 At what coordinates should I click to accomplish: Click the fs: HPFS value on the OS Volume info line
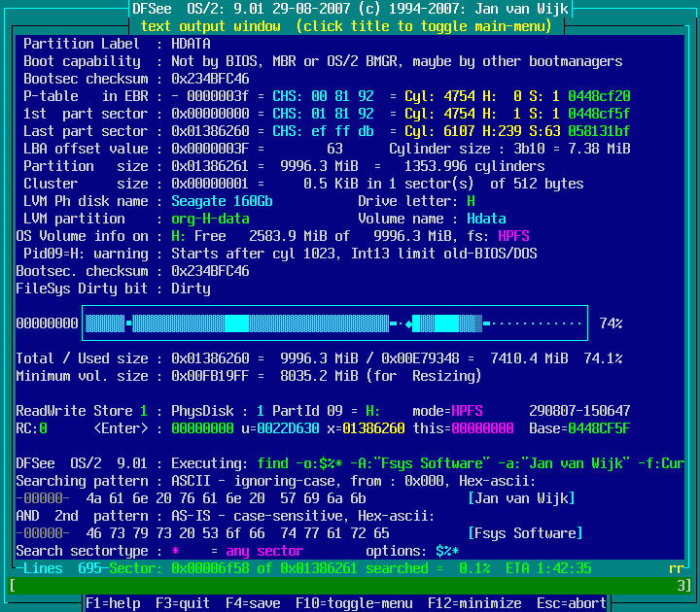[x=513, y=236]
